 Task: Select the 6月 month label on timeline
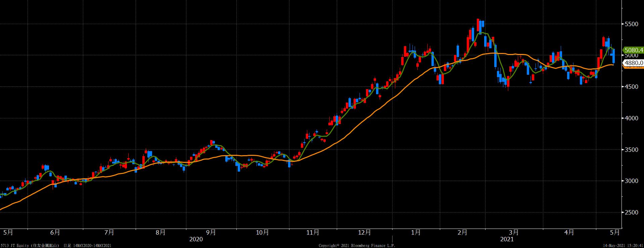coord(55,232)
